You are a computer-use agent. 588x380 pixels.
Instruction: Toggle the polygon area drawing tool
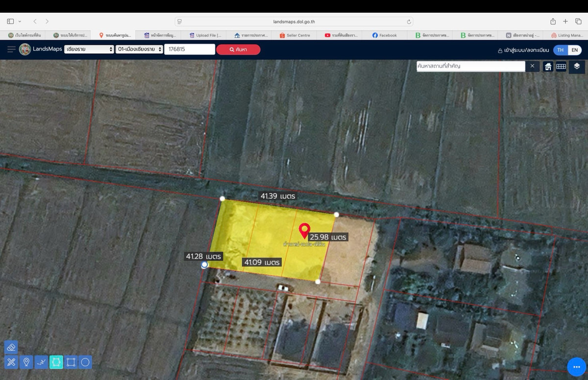click(56, 362)
